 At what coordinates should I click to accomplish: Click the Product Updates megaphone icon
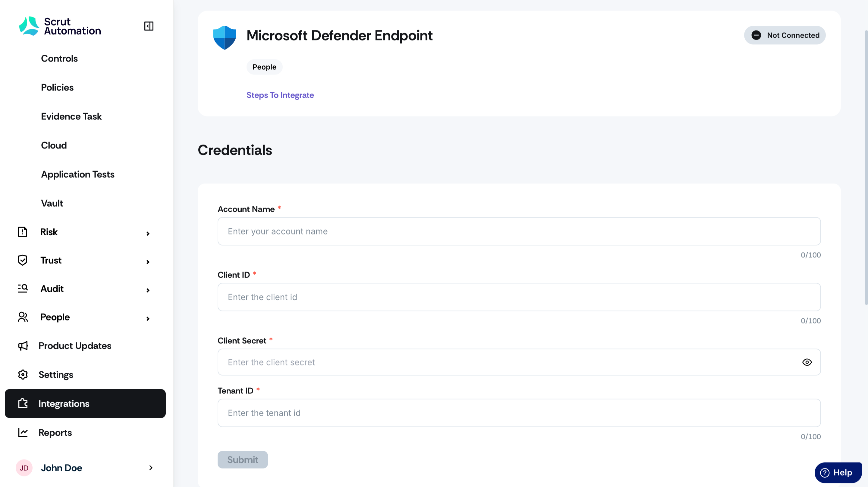tap(23, 346)
